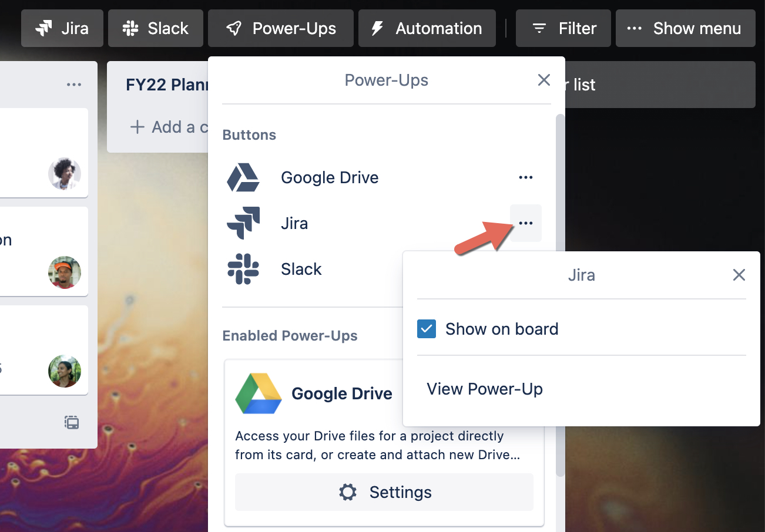Click the card template icon below the left list
The height and width of the screenshot is (532, 765).
tap(72, 422)
